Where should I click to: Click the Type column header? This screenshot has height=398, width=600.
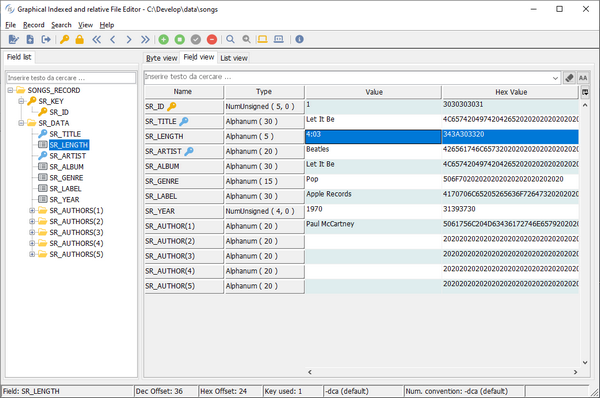click(265, 92)
